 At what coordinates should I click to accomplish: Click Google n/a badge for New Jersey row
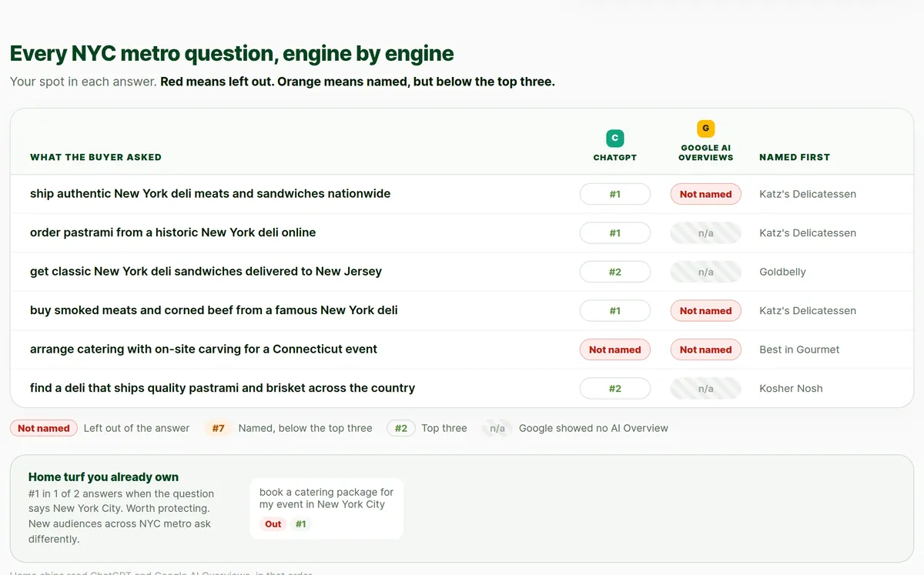[705, 272]
